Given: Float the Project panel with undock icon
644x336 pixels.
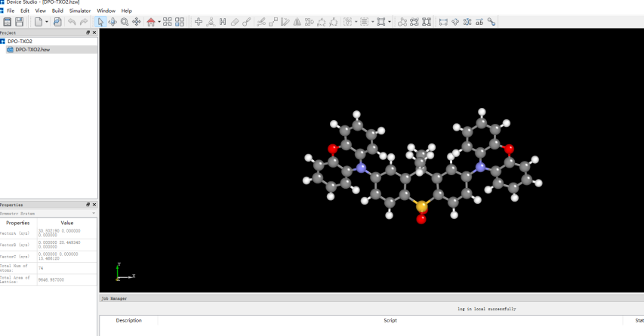Looking at the screenshot, I should pos(88,32).
